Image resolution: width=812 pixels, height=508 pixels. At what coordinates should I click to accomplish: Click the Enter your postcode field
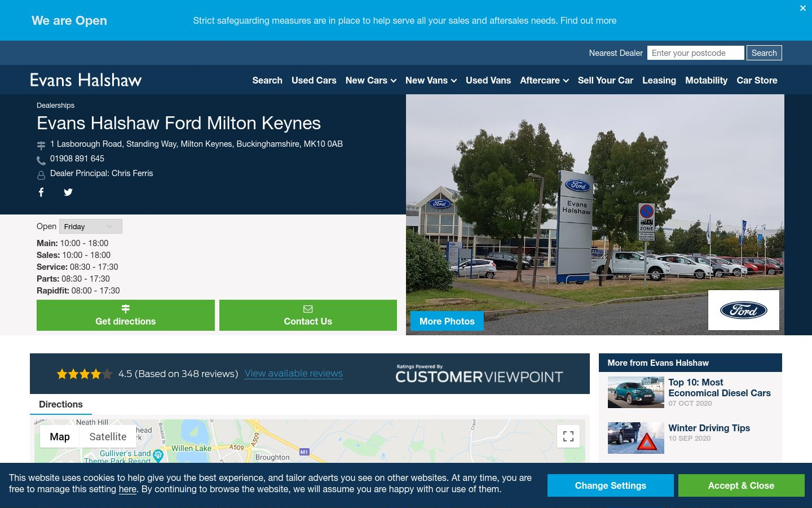696,52
